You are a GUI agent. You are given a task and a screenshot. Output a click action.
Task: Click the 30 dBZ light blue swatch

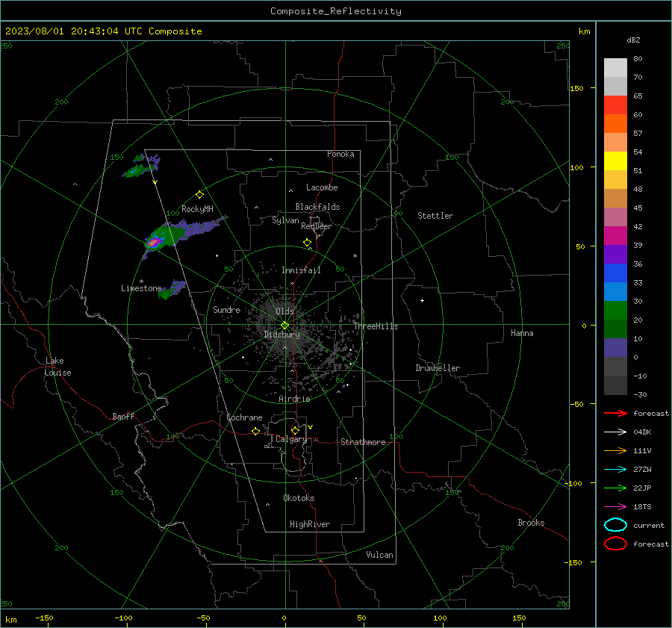pyautogui.click(x=615, y=291)
